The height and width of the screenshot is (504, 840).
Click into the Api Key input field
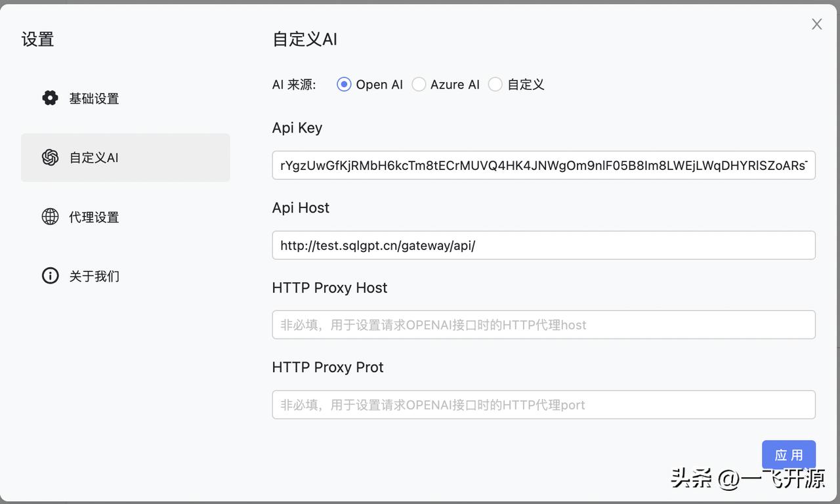[x=543, y=165]
